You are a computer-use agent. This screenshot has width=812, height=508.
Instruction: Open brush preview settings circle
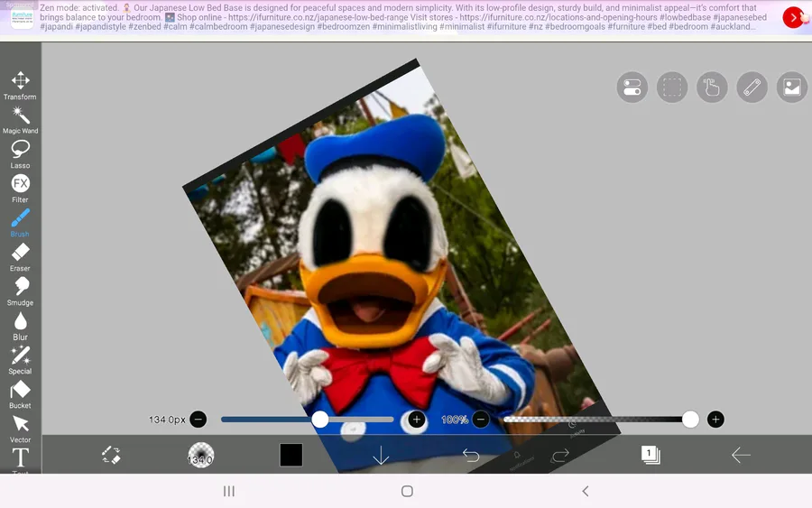click(x=200, y=455)
